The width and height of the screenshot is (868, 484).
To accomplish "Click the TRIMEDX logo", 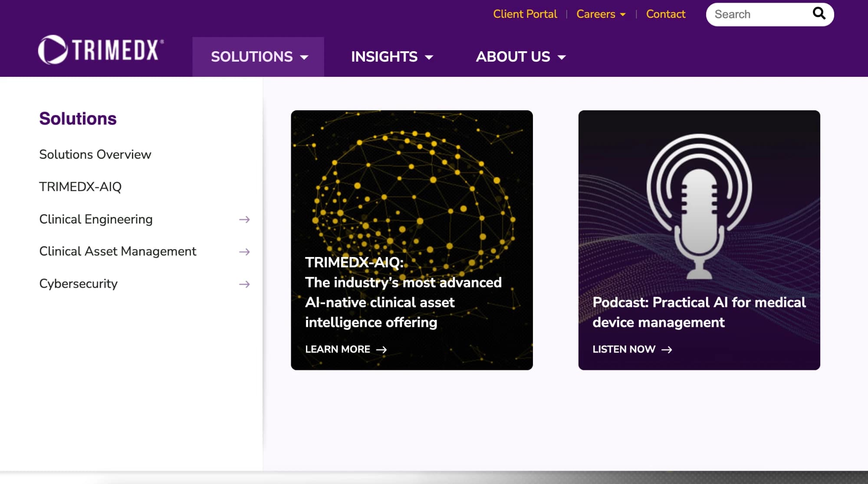I will coord(101,49).
